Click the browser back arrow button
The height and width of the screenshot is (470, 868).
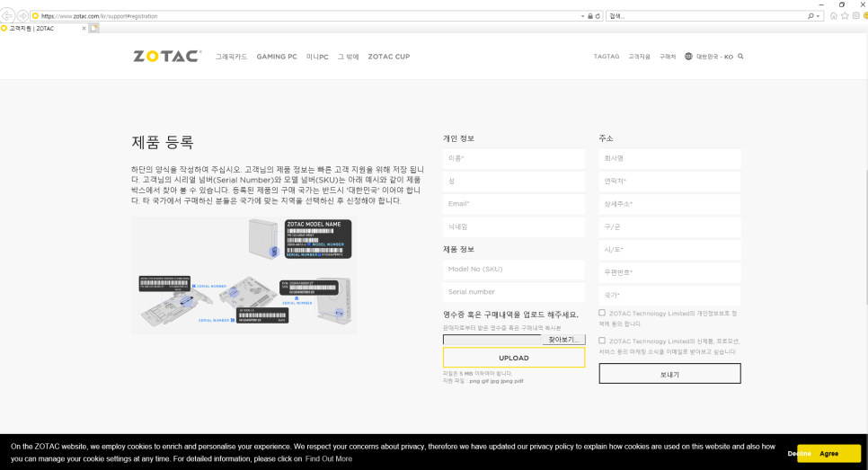[x=7, y=15]
